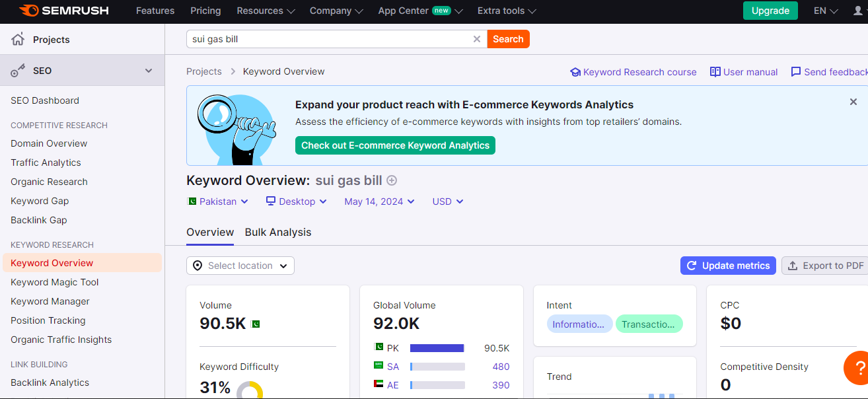Screen dimensions: 868x399
Task: Open the user profile icon
Action: pos(856,11)
